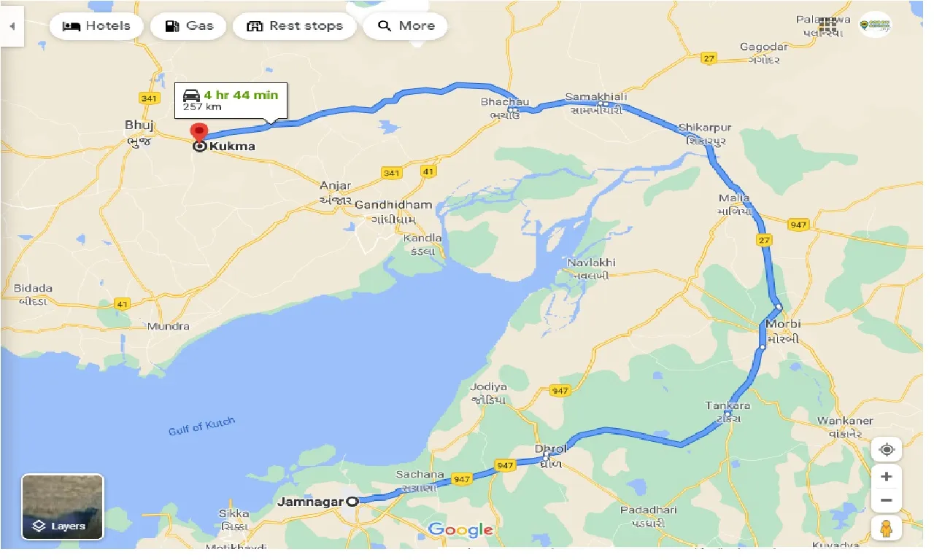
Task: Open the account profile avatar
Action: 874,26
